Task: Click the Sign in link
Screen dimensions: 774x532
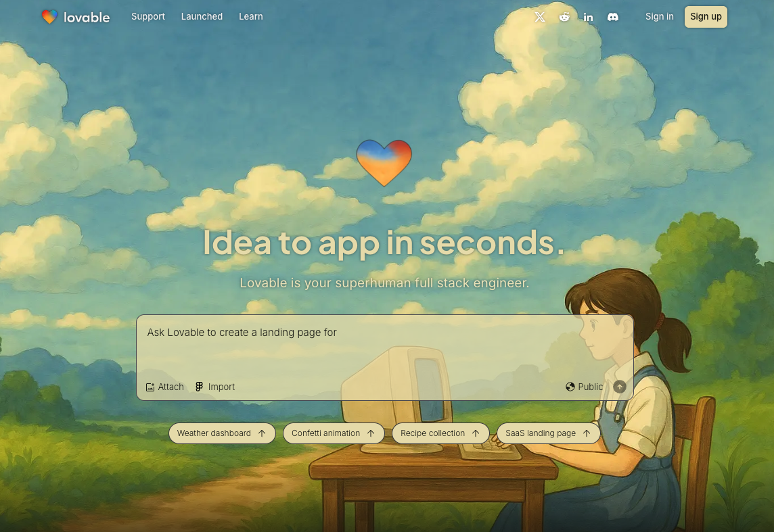Action: 660,16
